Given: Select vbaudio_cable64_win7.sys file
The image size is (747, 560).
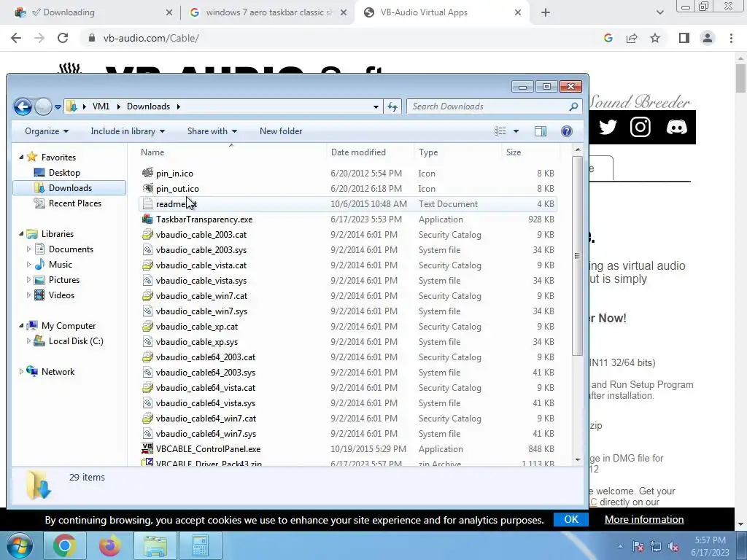Looking at the screenshot, I should [206, 434].
